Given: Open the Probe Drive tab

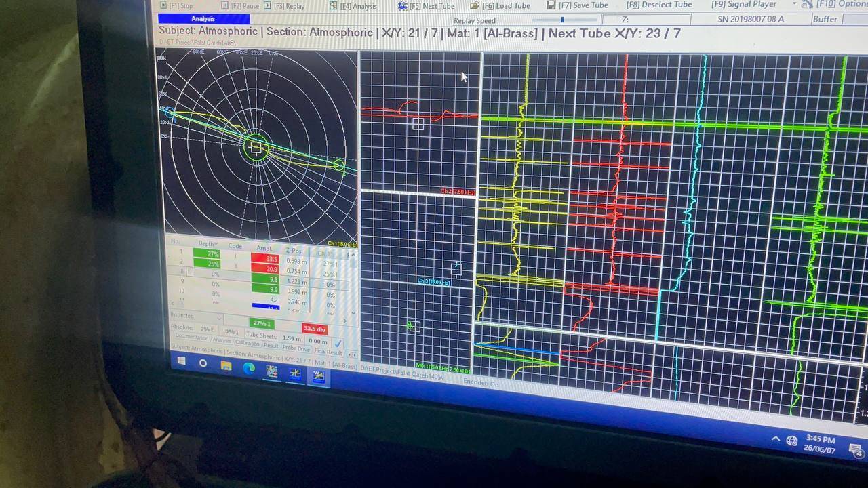Looking at the screenshot, I should click(296, 348).
